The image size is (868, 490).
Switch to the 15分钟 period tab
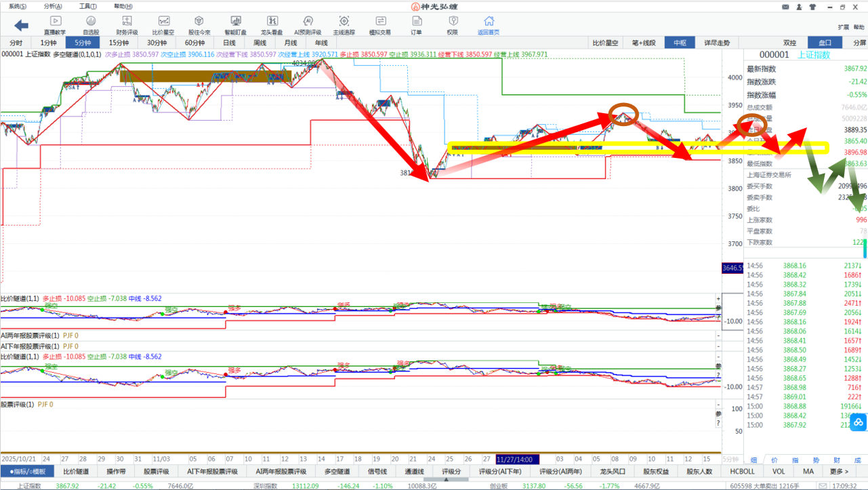(120, 43)
